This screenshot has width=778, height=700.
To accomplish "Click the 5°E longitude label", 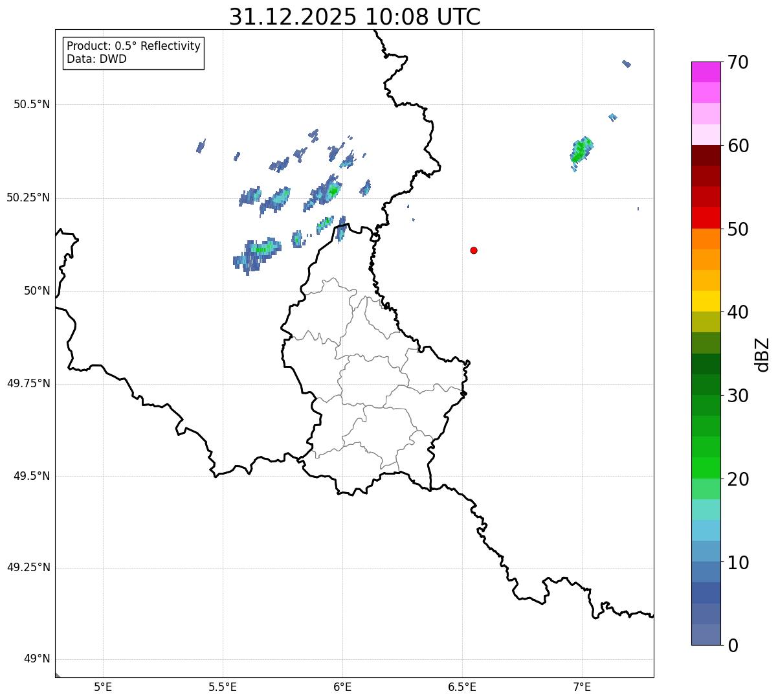I will (103, 687).
